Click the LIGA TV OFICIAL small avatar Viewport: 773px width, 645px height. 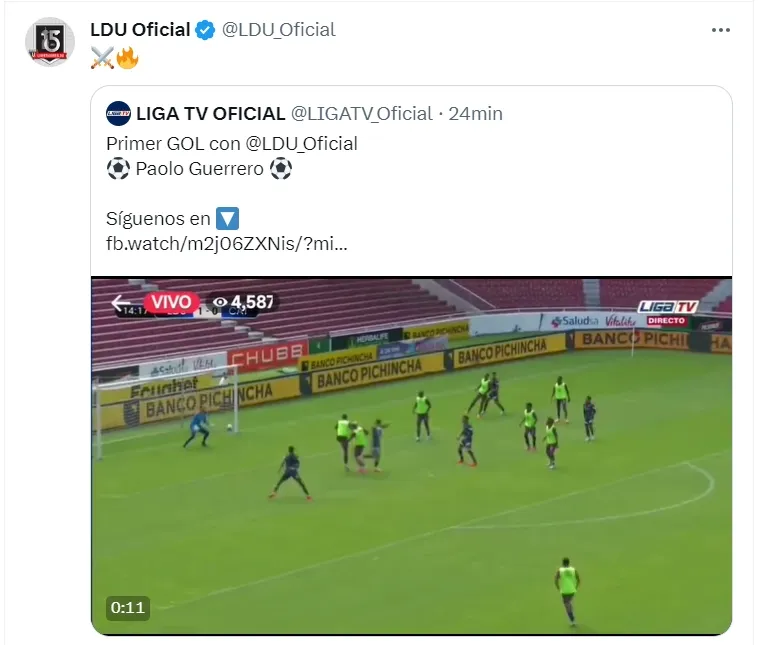click(x=118, y=113)
